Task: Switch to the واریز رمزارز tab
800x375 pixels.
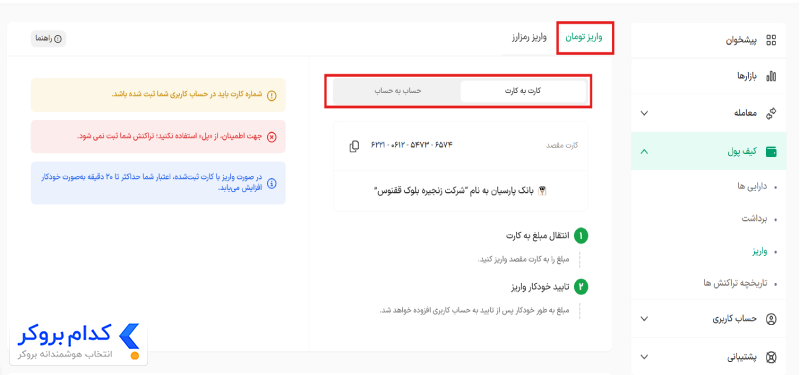Action: (x=530, y=38)
